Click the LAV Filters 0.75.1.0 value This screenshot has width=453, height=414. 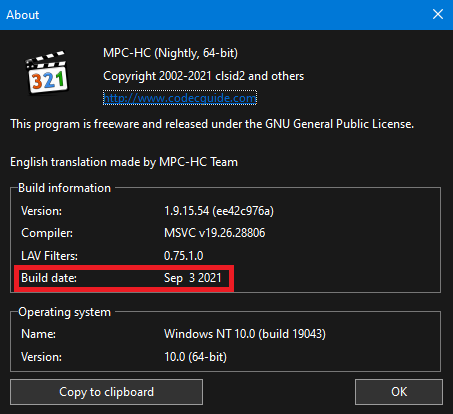(183, 256)
